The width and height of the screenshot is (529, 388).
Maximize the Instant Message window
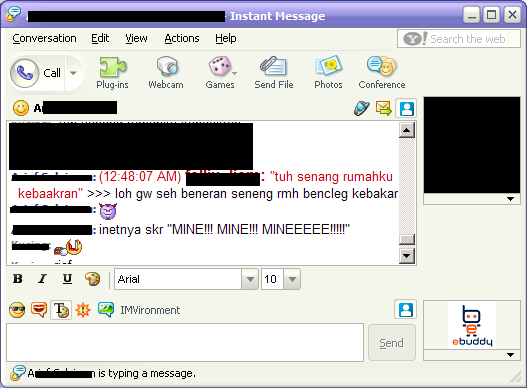tap(492, 15)
